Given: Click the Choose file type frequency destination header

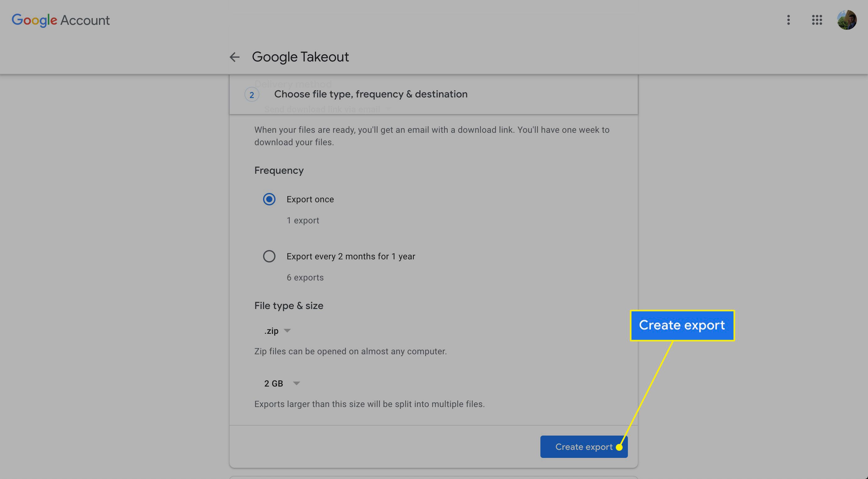Looking at the screenshot, I should [x=371, y=94].
